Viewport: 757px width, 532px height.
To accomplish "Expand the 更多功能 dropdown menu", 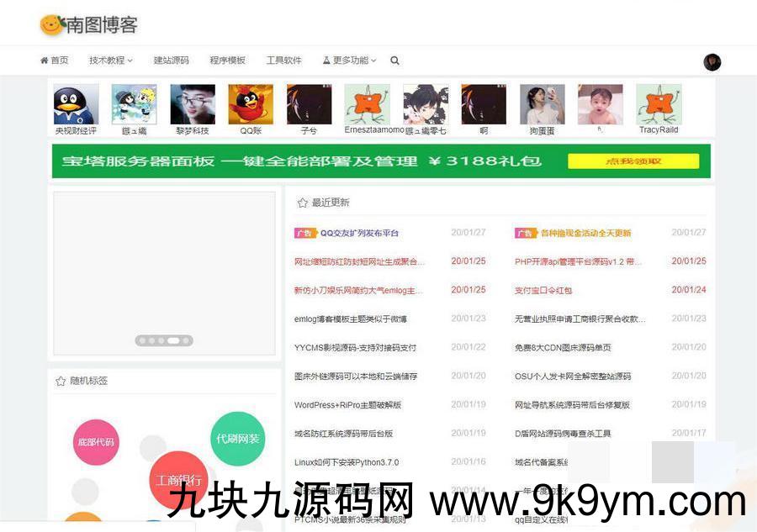I will 349,61.
